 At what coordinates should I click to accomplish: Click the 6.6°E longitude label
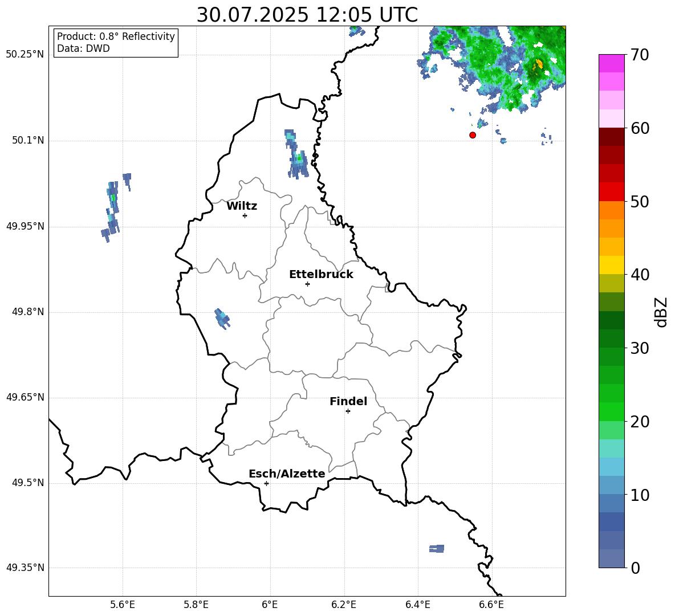click(x=491, y=605)
